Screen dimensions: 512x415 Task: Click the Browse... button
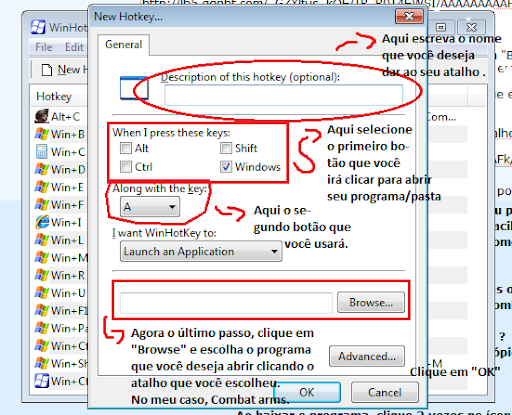(371, 302)
